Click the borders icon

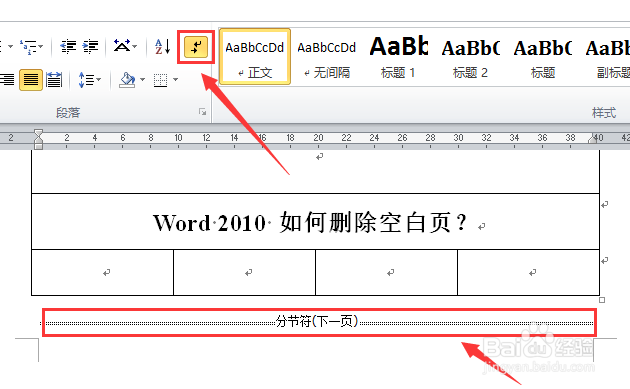[161, 80]
